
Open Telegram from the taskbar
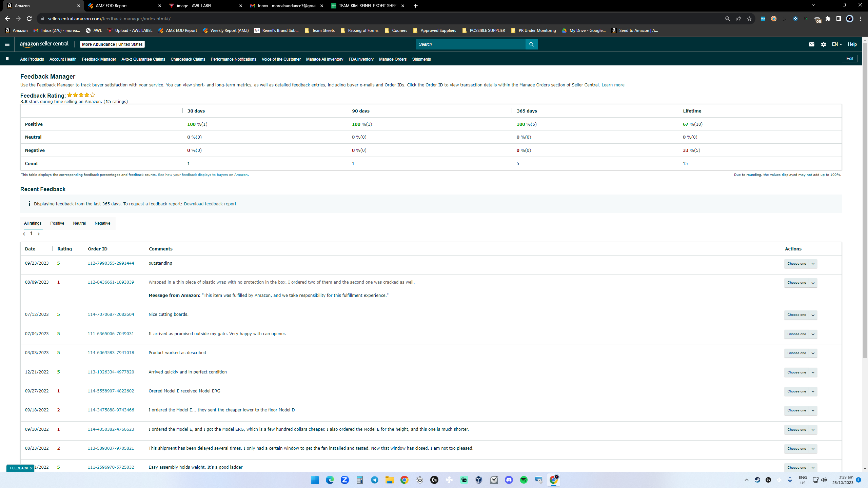374,480
